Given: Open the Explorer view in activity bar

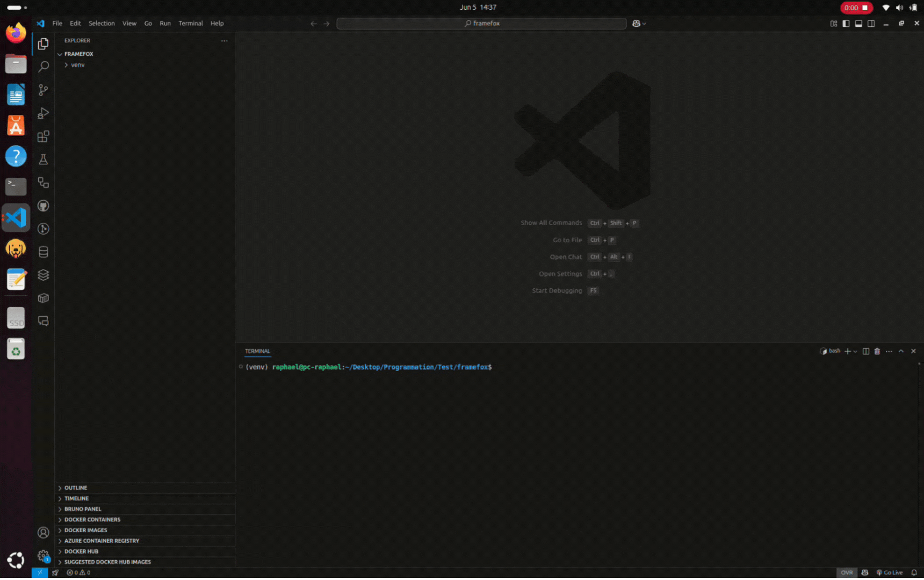Looking at the screenshot, I should pyautogui.click(x=44, y=44).
